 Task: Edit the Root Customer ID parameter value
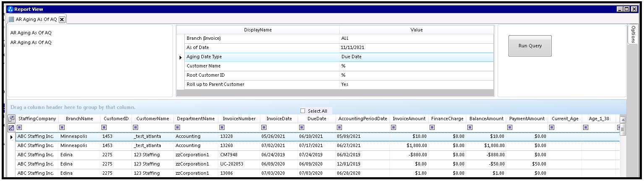416,75
